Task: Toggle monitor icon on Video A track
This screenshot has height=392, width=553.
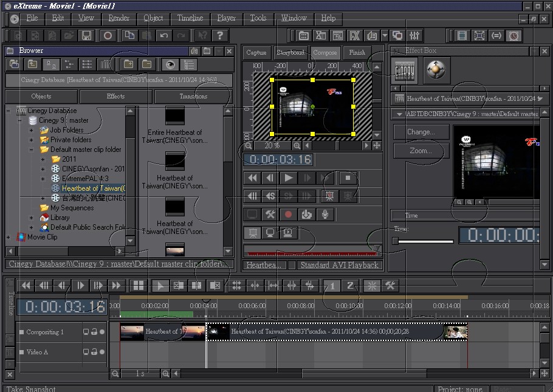Action: 86,352
